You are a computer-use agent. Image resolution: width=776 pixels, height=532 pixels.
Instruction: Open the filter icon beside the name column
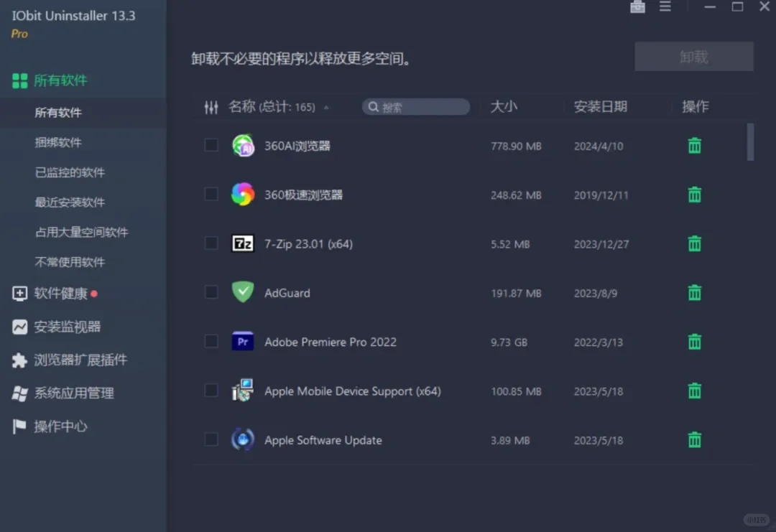pyautogui.click(x=211, y=106)
